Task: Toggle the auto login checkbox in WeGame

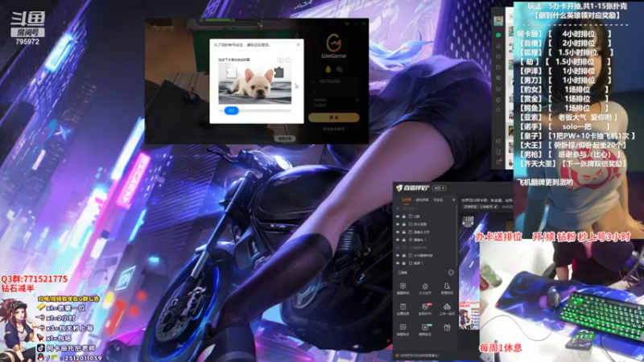Action: point(320,105)
